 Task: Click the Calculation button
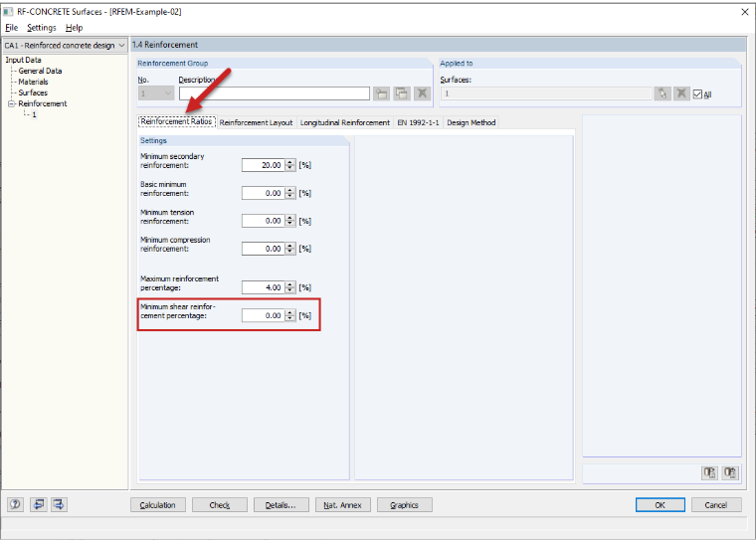click(x=157, y=505)
